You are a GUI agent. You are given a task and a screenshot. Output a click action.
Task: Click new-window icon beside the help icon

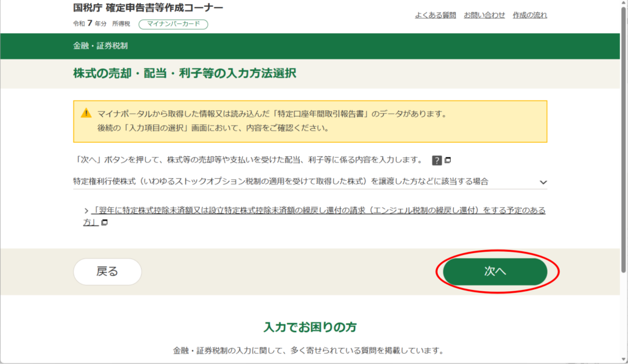pos(448,161)
